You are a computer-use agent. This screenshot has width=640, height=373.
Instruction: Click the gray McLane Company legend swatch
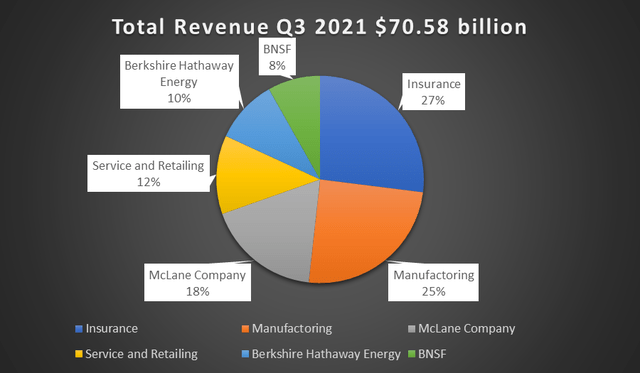click(411, 329)
